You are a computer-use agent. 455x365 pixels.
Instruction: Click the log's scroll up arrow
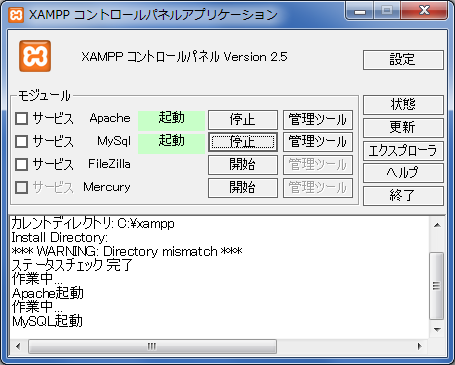[437, 225]
